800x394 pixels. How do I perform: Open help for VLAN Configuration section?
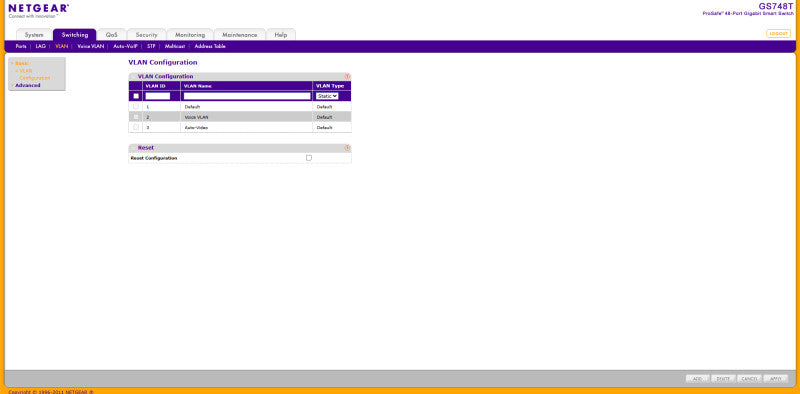tap(347, 77)
